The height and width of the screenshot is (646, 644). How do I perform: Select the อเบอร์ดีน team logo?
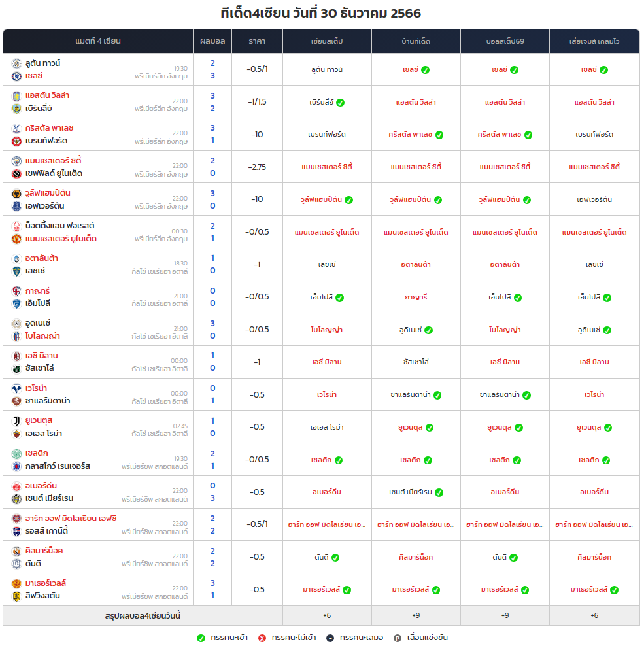tap(16, 486)
